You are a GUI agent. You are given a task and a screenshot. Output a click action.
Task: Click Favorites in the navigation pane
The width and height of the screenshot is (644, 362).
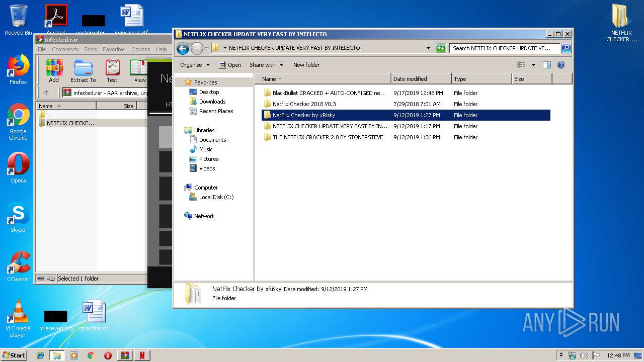coord(205,82)
